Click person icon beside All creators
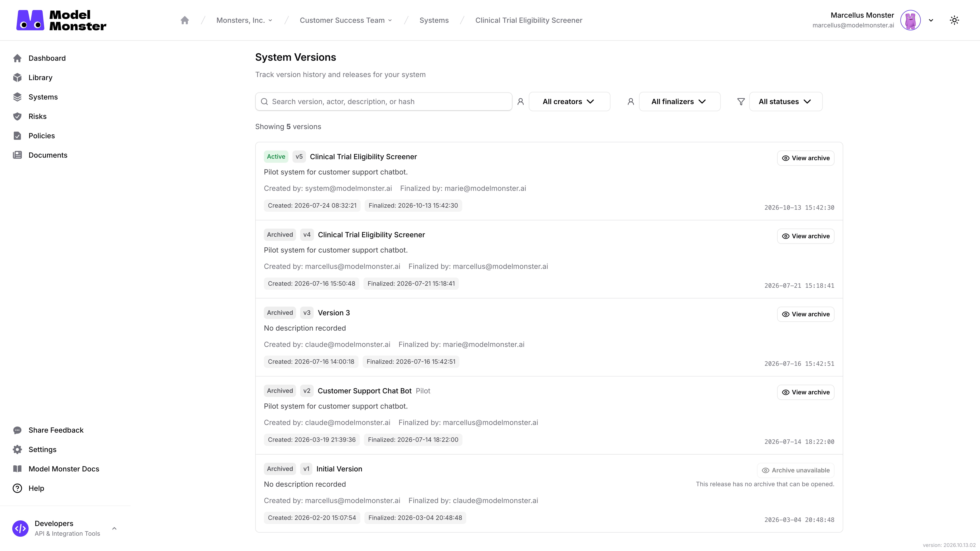The image size is (980, 551). coord(520,102)
